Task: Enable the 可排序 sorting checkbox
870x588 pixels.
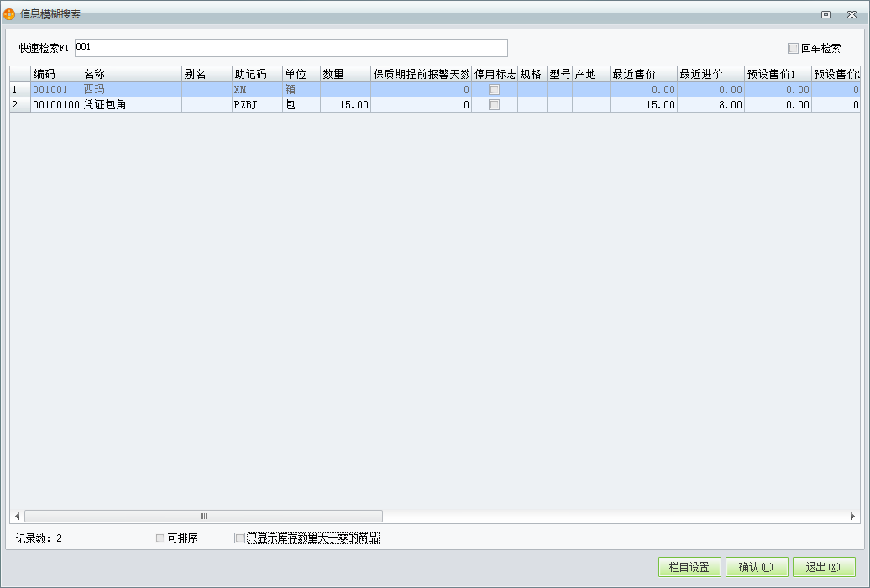Action: click(160, 538)
